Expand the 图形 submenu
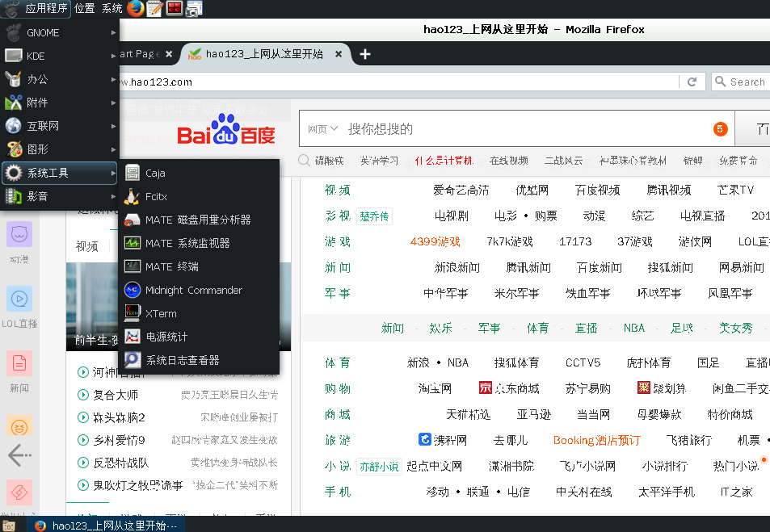Image resolution: width=770 pixels, height=532 pixels. (x=60, y=149)
